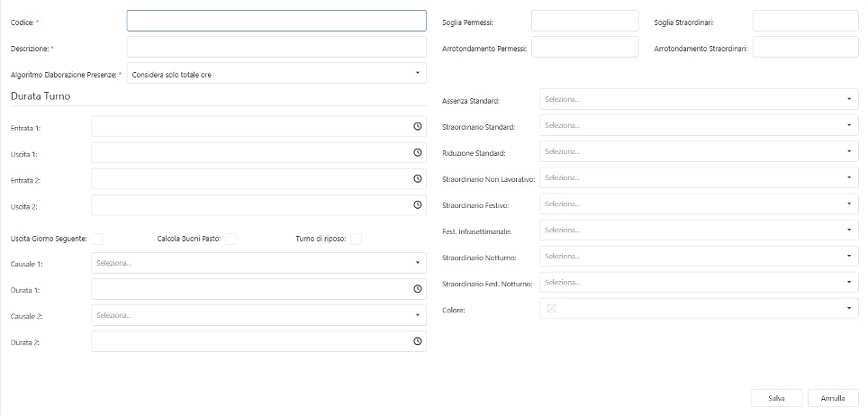This screenshot has height=416, width=868.
Task: Check the Turno di riposo box
Action: (x=356, y=239)
